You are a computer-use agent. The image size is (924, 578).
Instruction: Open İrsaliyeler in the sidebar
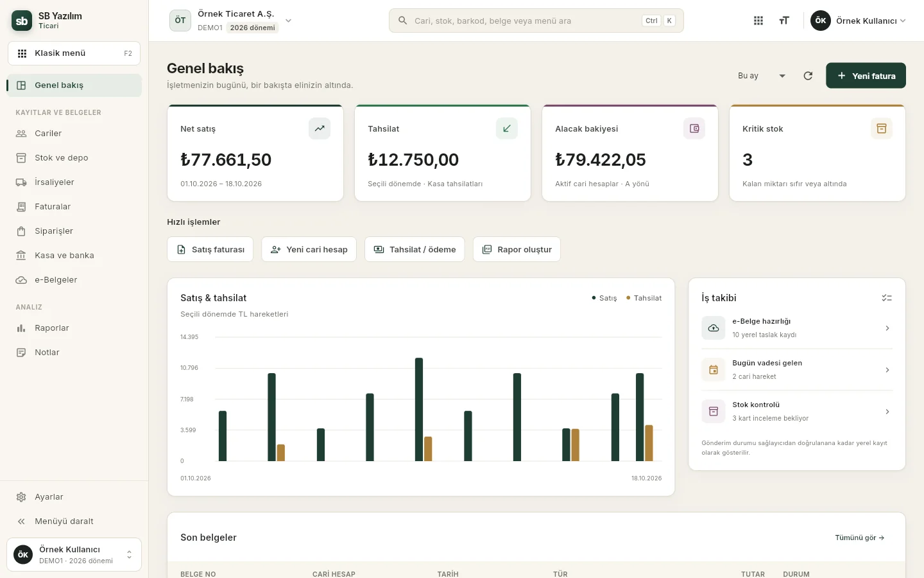coord(74,182)
